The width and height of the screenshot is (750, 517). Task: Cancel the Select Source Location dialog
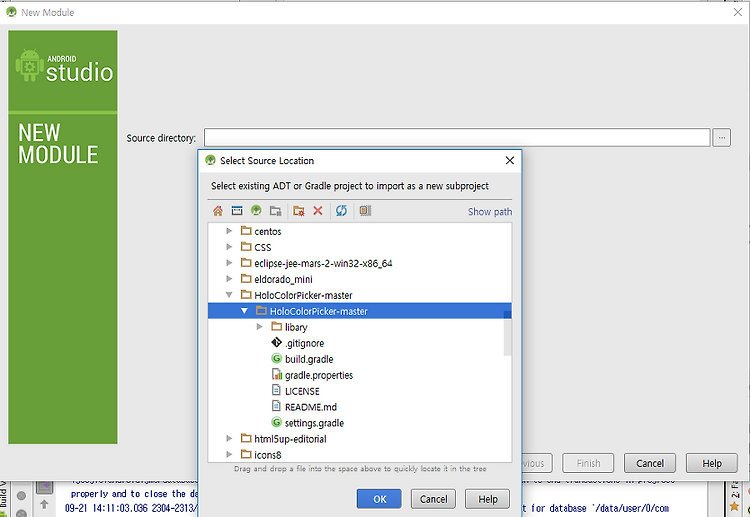pyautogui.click(x=433, y=499)
